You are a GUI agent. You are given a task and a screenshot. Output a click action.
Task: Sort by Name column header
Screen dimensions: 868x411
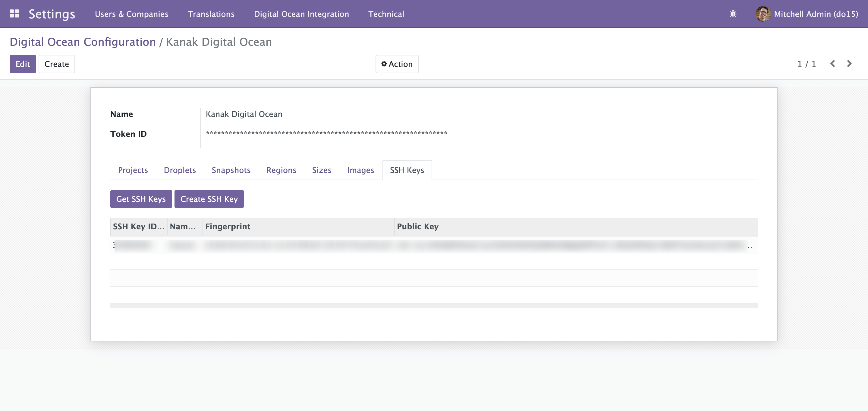pos(185,226)
